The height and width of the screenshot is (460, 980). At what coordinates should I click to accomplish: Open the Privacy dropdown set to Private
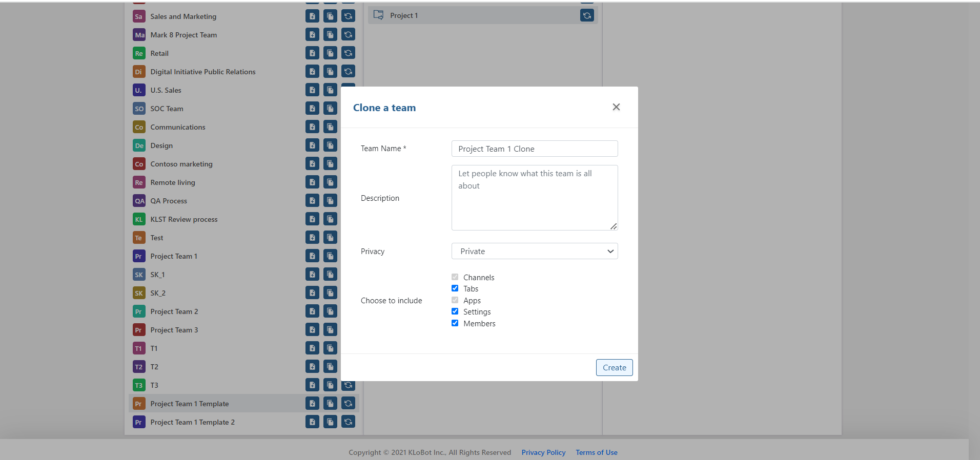(x=535, y=251)
